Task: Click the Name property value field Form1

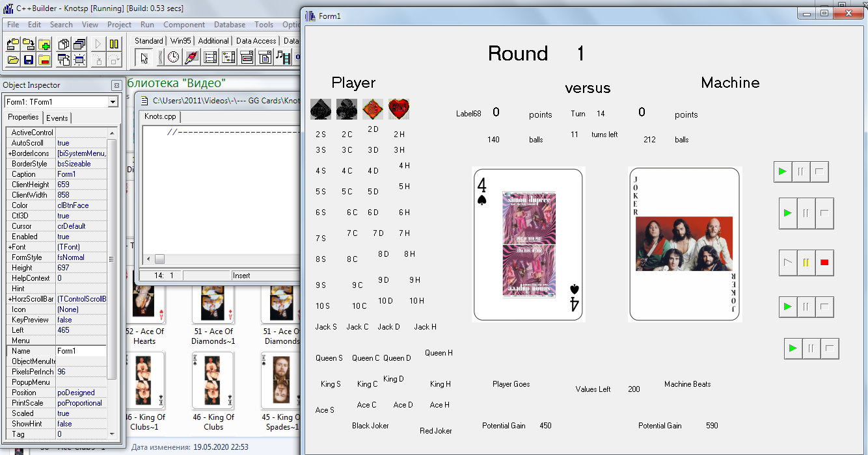Action: 81,351
